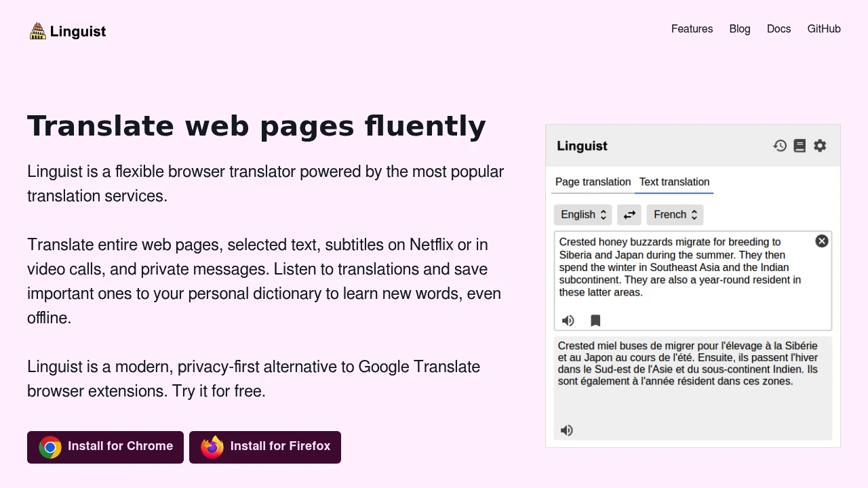Click into the source text input area
This screenshot has height=488, width=868.
pos(692,281)
